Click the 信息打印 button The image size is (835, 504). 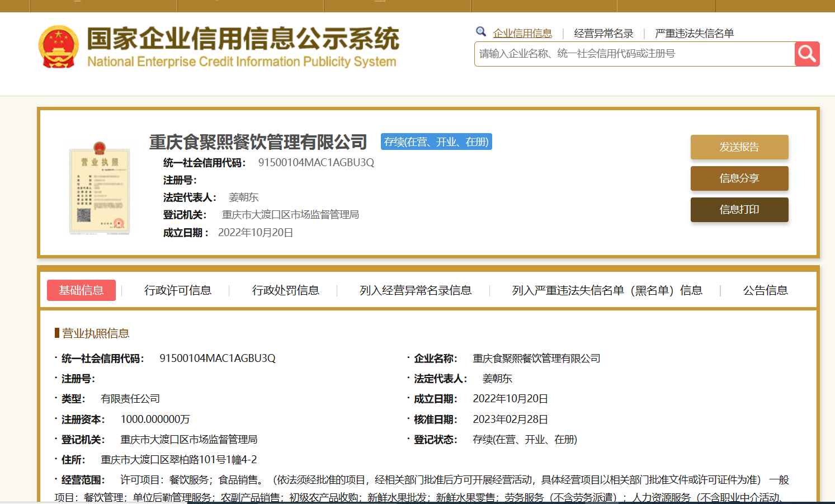pyautogui.click(x=739, y=210)
